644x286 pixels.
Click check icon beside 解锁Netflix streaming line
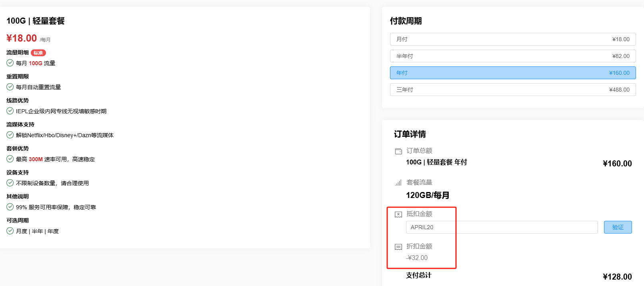click(x=10, y=135)
